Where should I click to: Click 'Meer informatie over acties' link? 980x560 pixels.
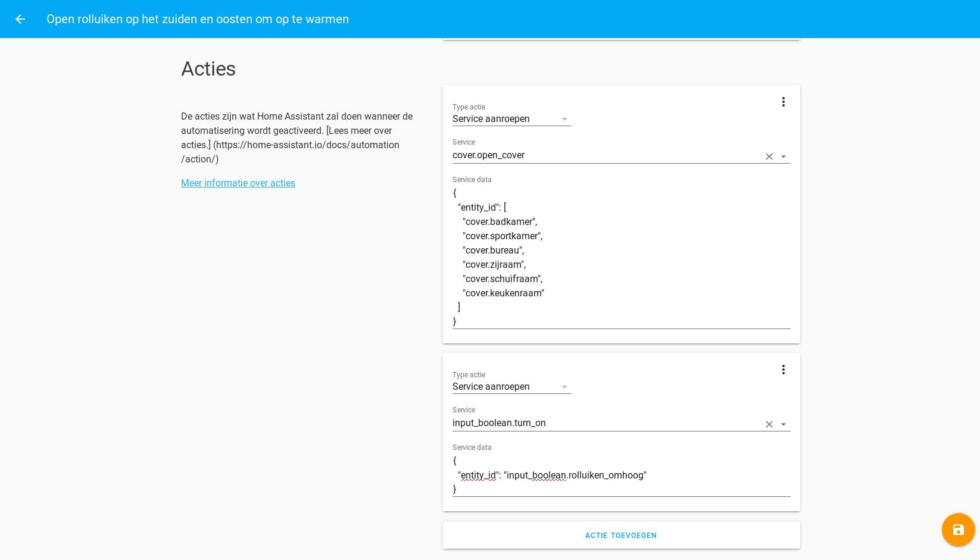pyautogui.click(x=238, y=183)
